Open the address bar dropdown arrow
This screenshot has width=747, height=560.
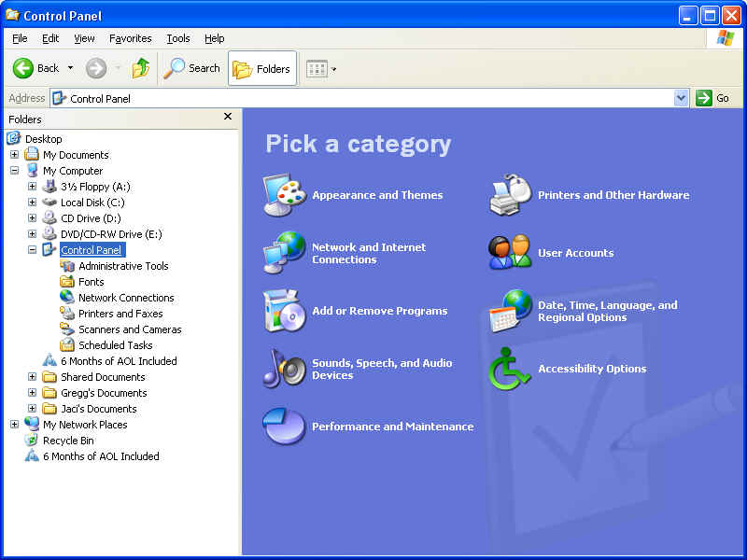681,98
